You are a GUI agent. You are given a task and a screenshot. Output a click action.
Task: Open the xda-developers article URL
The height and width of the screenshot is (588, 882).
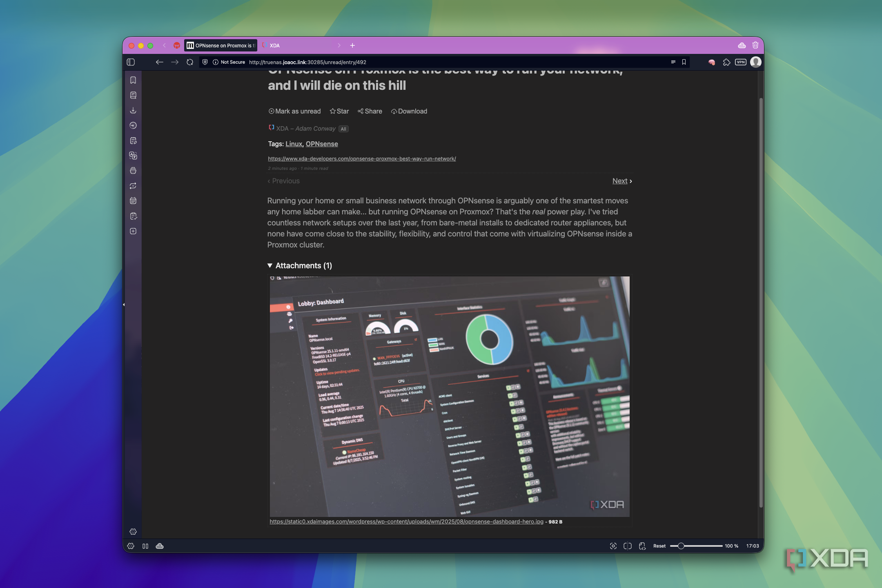(362, 159)
